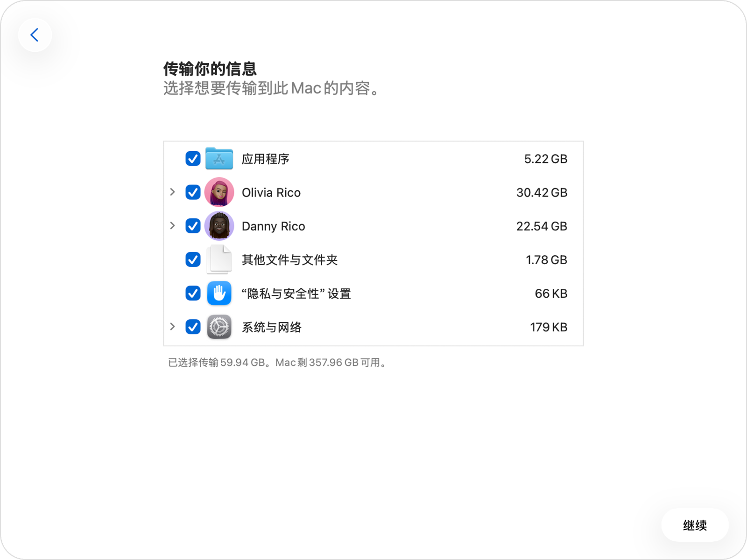Expand the Olivia Rico row chevron
The image size is (747, 560).
172,192
